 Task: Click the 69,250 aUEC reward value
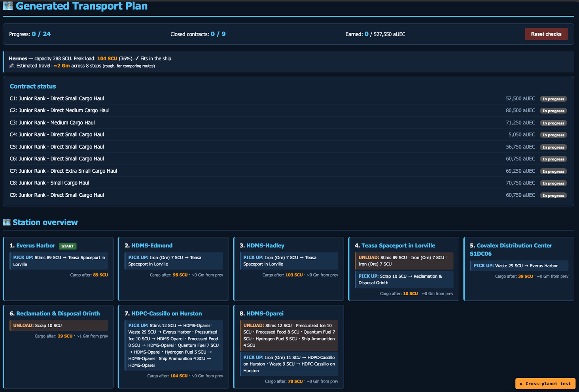(520, 171)
